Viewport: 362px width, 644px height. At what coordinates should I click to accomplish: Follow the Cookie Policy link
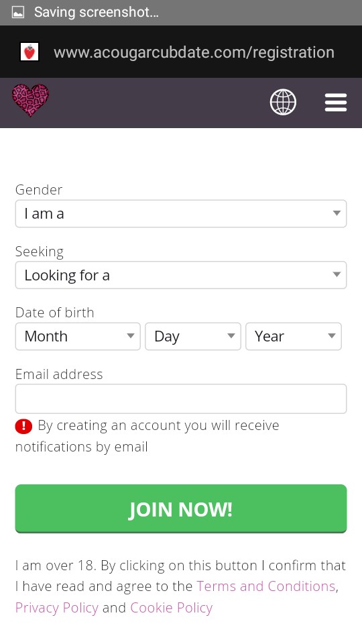point(172,608)
